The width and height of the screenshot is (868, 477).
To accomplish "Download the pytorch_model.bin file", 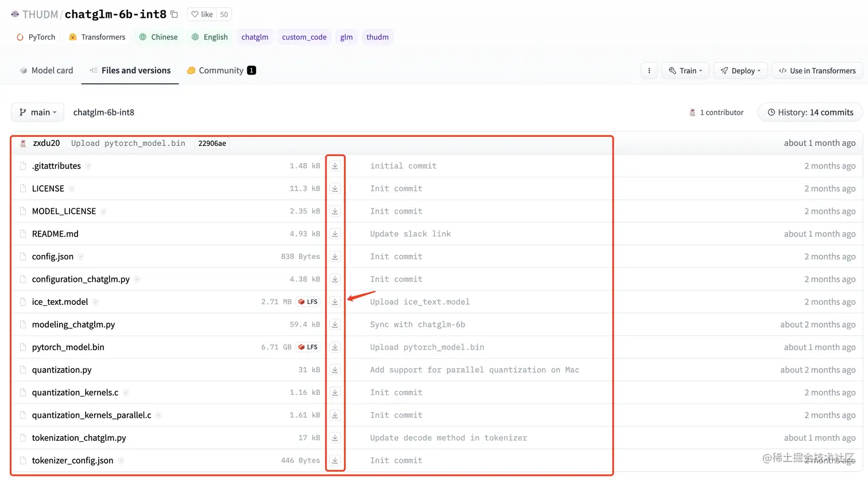I will click(335, 347).
